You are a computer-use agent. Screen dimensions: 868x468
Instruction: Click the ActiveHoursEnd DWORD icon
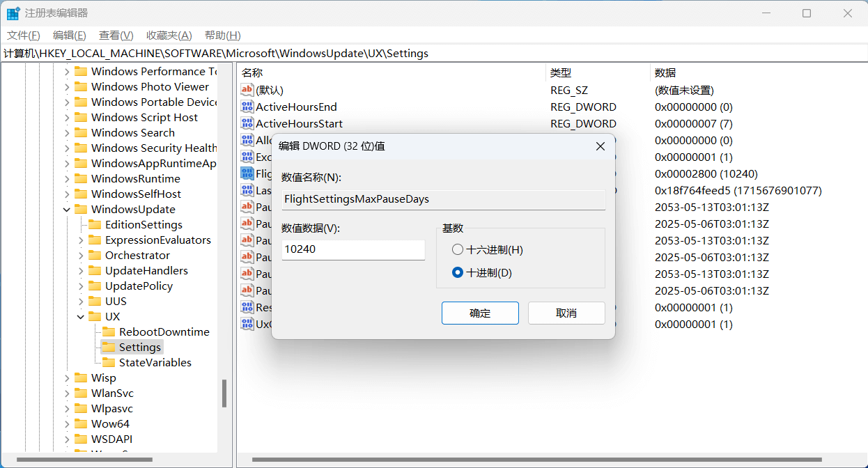(x=247, y=107)
